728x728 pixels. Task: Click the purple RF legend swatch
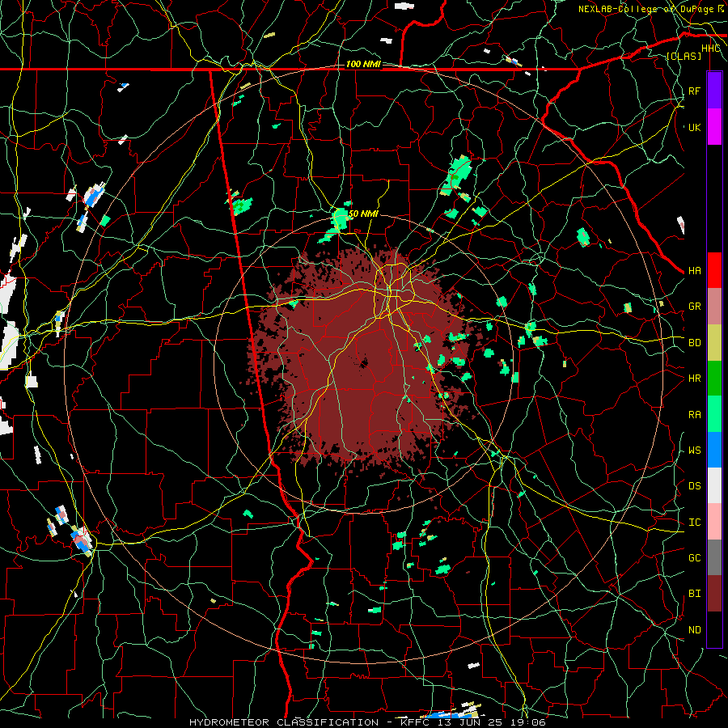coord(714,91)
